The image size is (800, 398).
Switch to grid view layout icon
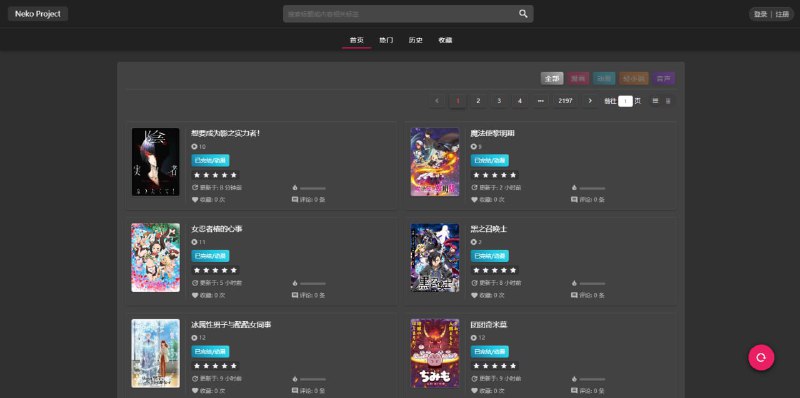coord(655,101)
